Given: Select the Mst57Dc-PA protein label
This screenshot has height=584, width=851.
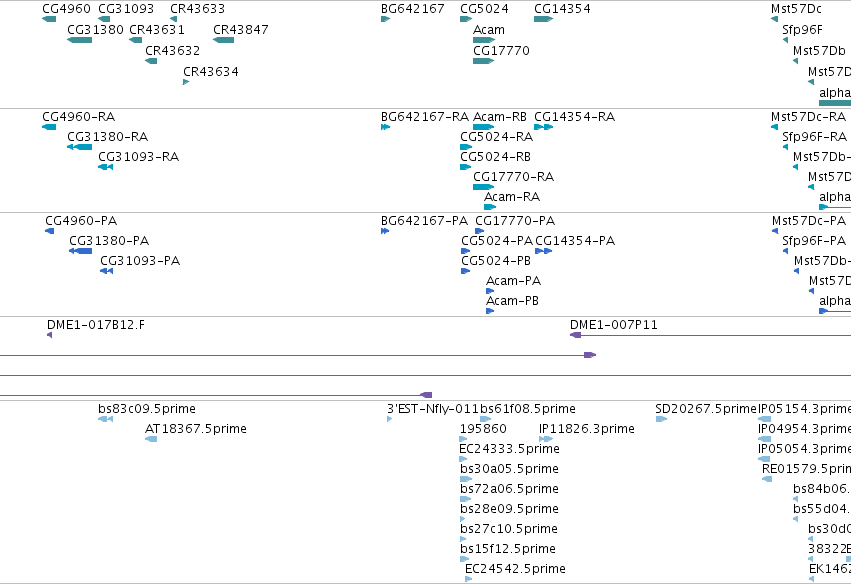Looking at the screenshot, I should point(809,221).
